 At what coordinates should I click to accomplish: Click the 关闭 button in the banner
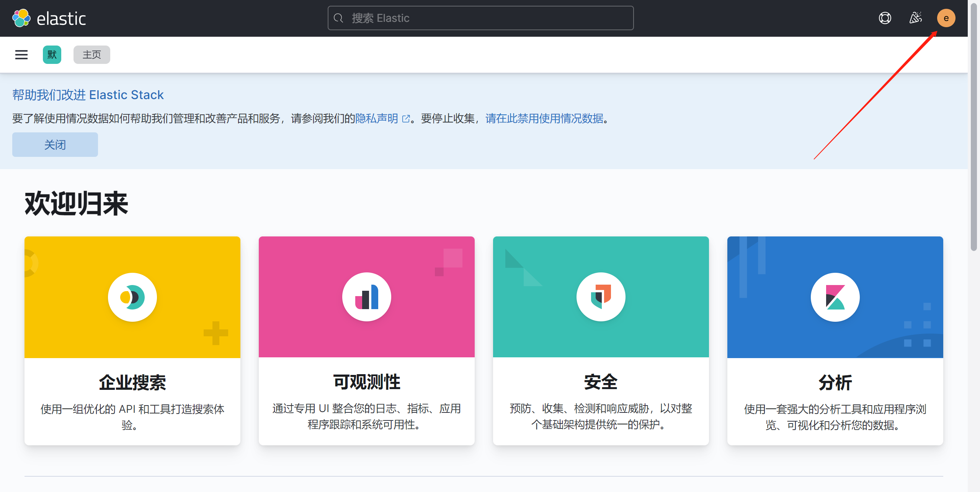(x=55, y=144)
